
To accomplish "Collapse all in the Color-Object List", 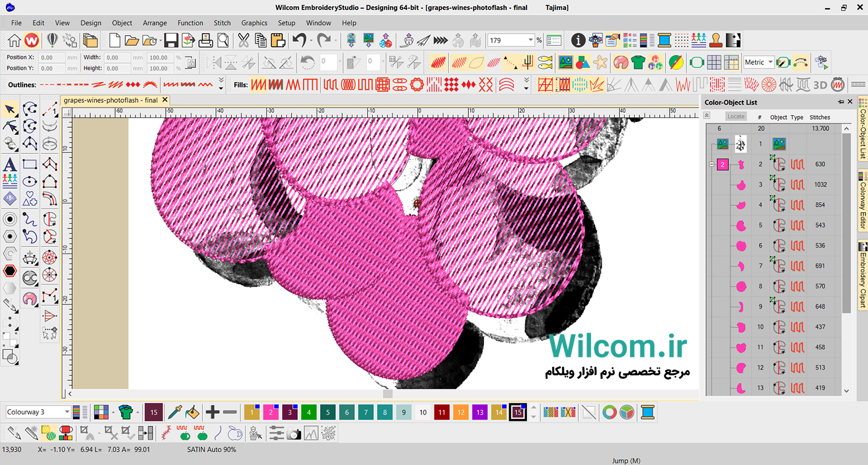I will tap(707, 116).
